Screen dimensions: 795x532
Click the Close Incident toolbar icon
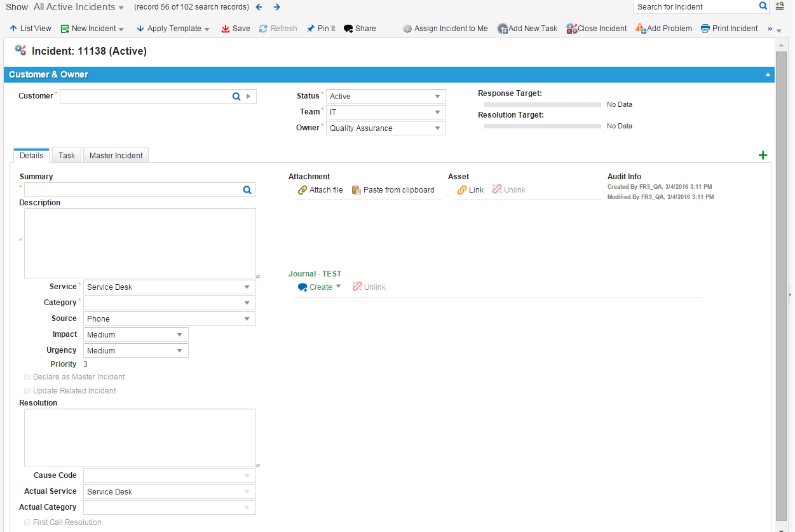click(x=571, y=29)
